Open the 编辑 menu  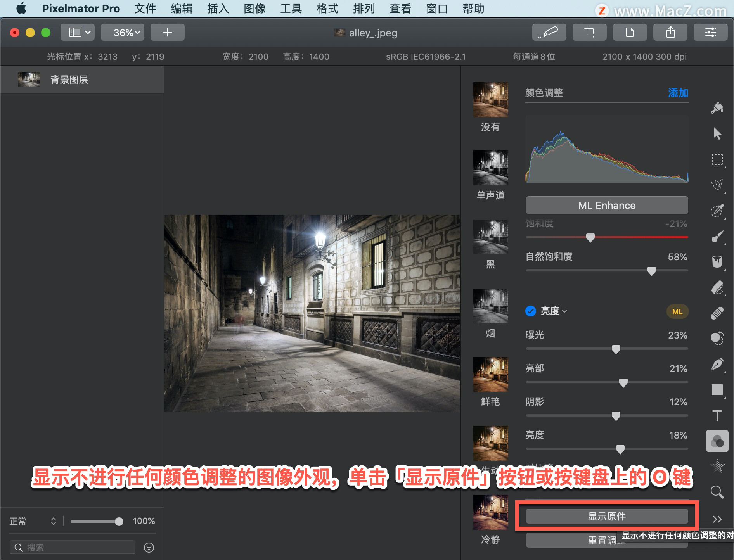182,9
